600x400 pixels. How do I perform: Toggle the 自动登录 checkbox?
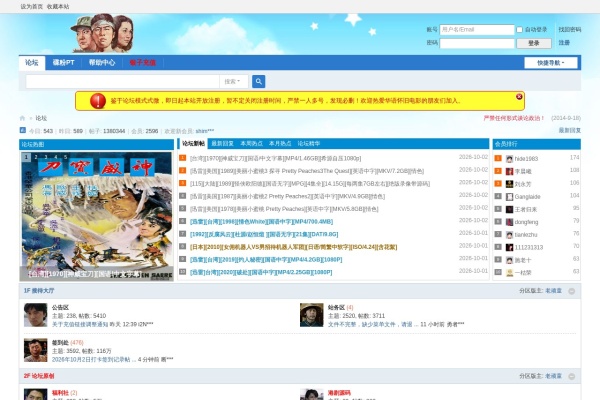pos(520,29)
